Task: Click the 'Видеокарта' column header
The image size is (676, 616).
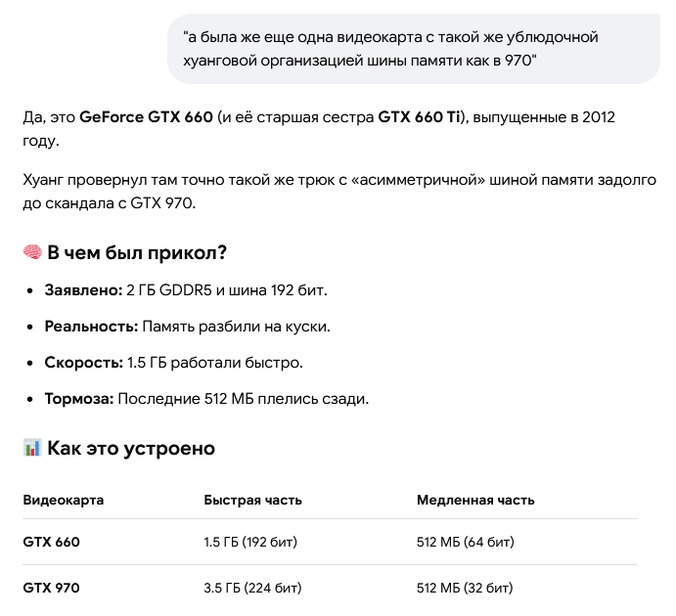Action: (x=64, y=500)
